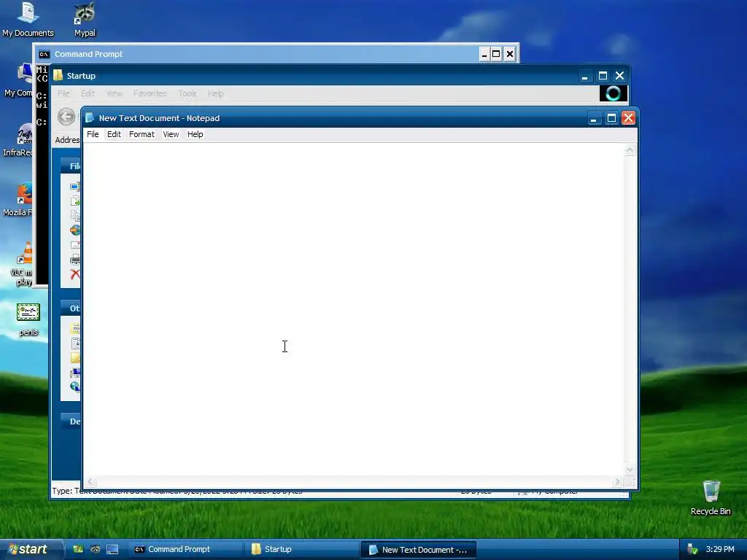Image resolution: width=747 pixels, height=560 pixels.
Task: Open Notepad's View menu
Action: [x=171, y=134]
